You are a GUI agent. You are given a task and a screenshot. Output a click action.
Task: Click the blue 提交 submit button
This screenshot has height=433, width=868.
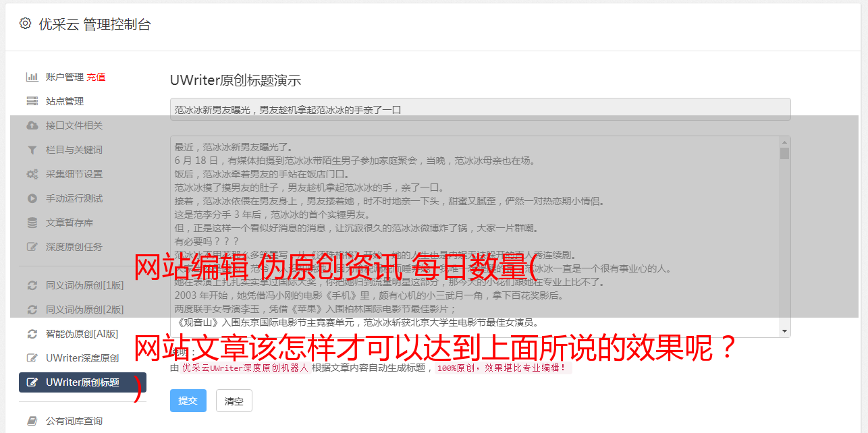(188, 401)
